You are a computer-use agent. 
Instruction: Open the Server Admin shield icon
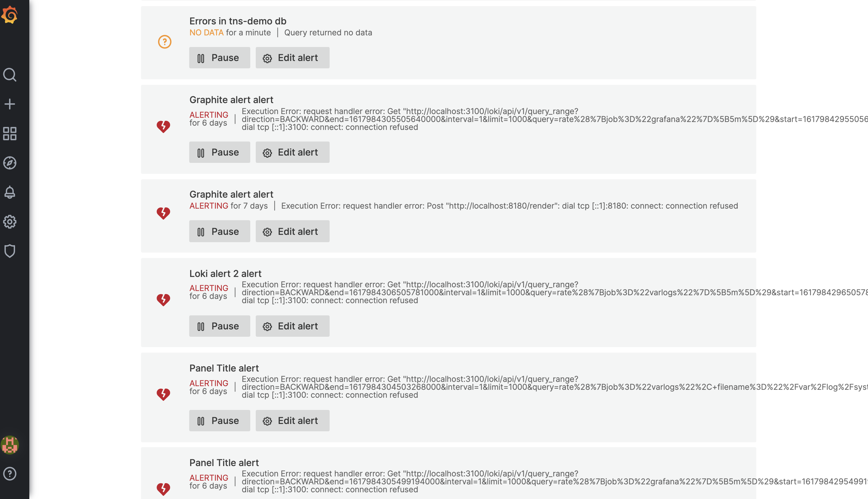click(x=9, y=251)
